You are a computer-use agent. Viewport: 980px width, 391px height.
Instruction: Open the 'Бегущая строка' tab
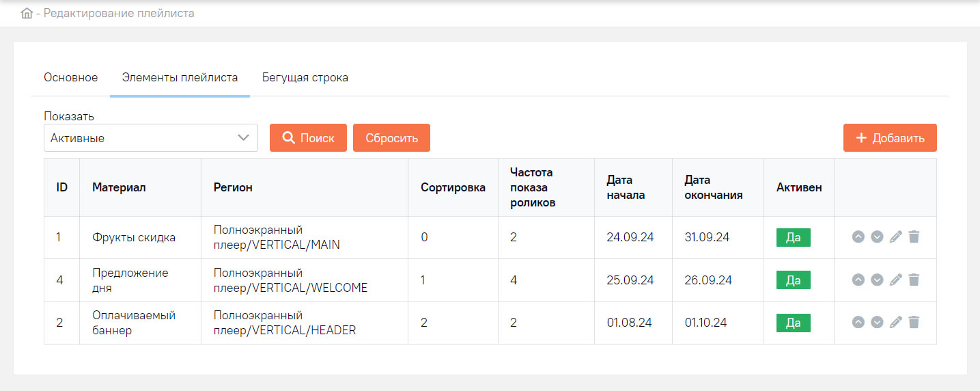[305, 78]
